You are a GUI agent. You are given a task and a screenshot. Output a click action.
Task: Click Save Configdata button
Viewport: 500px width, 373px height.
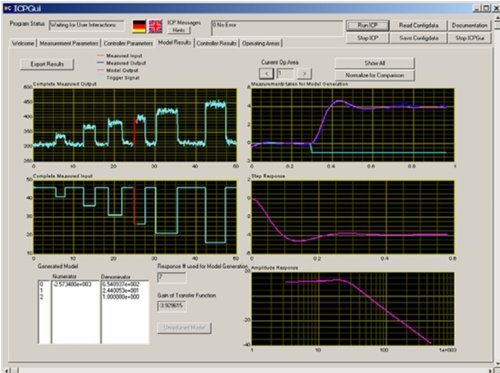point(419,38)
